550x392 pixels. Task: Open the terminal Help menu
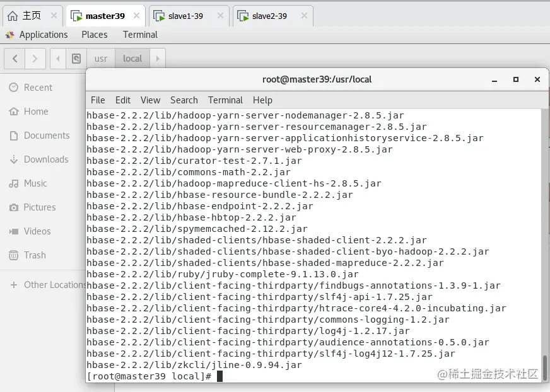263,100
